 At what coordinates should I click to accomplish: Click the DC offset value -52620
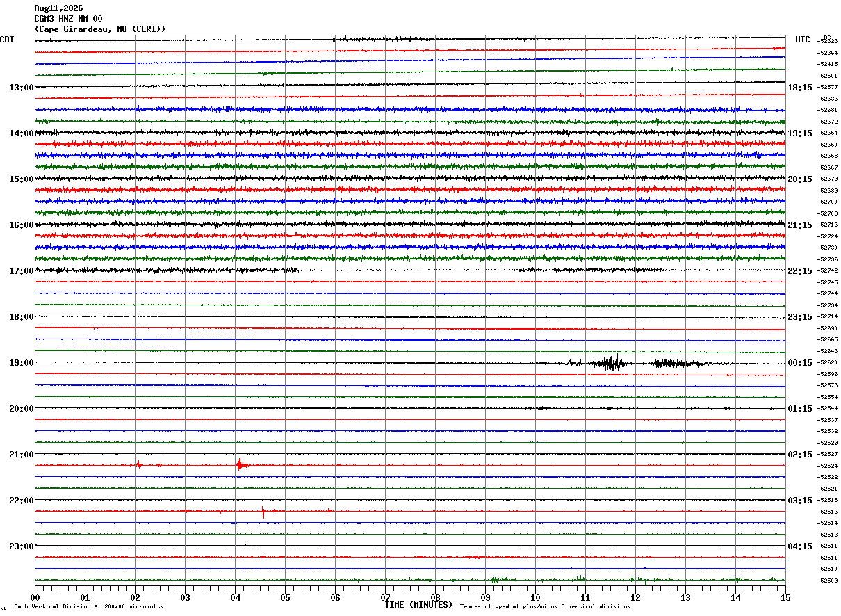tap(827, 363)
